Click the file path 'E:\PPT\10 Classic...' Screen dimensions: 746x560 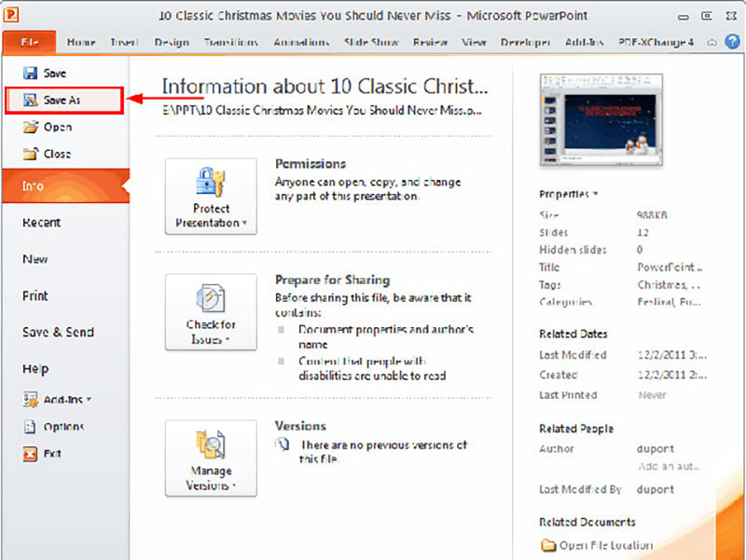[x=322, y=110]
